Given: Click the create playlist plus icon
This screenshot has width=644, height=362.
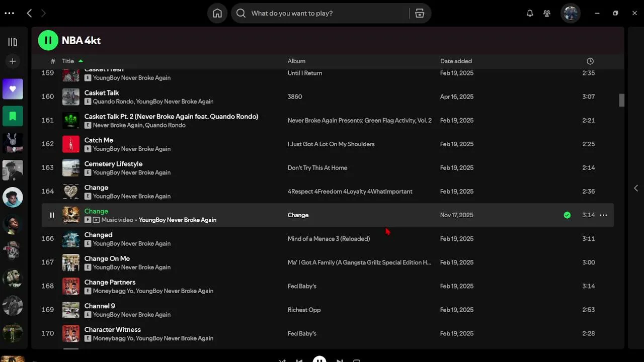Looking at the screenshot, I should (13, 61).
